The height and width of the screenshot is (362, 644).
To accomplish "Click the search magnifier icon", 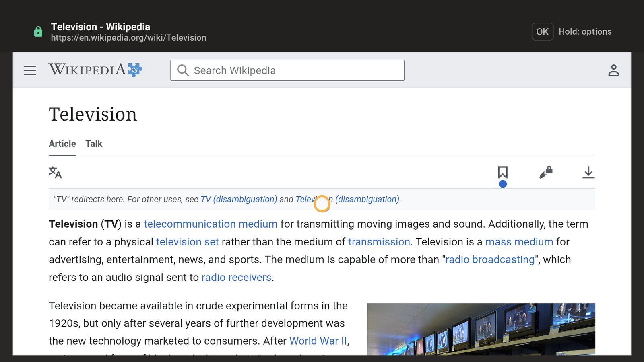I will [183, 70].
